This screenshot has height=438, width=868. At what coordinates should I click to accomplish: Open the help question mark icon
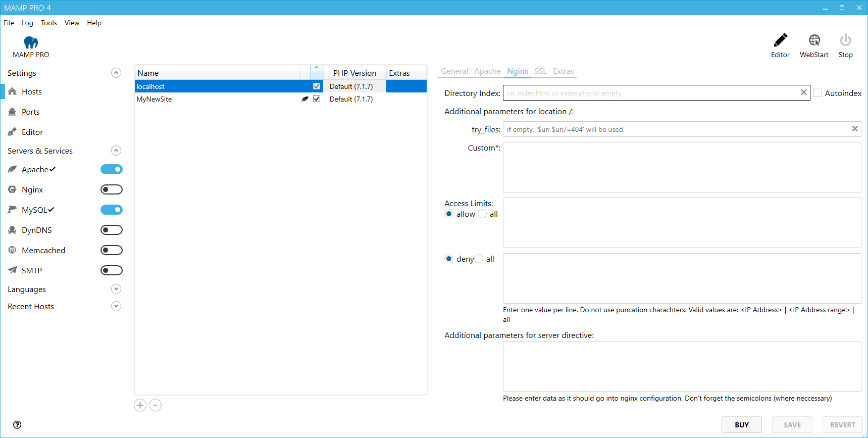point(17,424)
